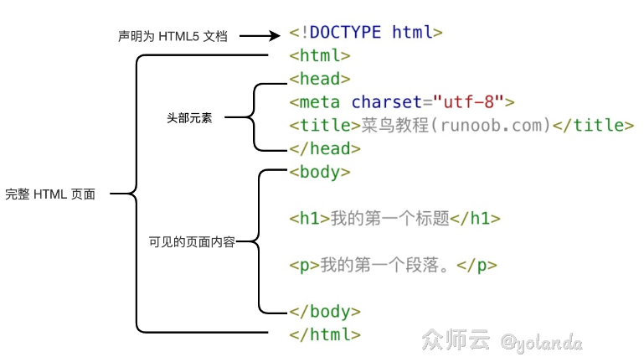Select the 声明为 HTML5 文档 label
The width and height of the screenshot is (644, 357).
173,37
